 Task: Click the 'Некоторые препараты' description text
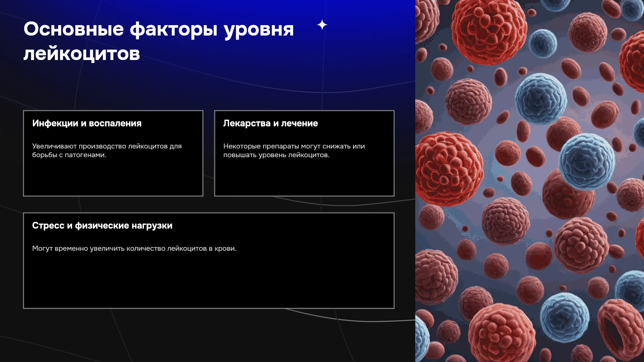click(x=294, y=150)
